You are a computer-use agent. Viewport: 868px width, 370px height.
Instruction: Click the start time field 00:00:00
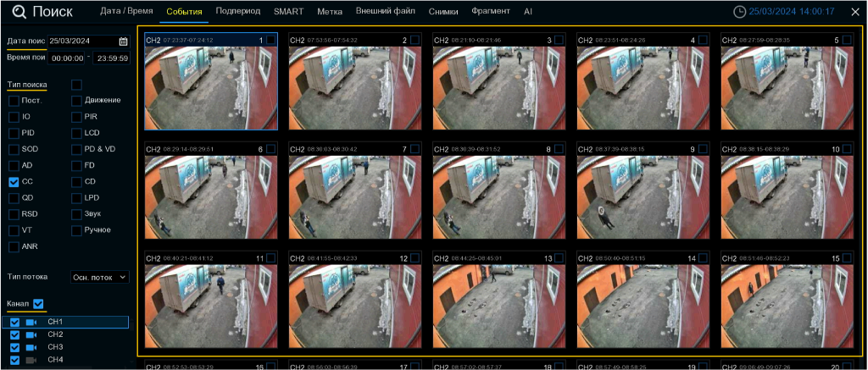tap(66, 58)
